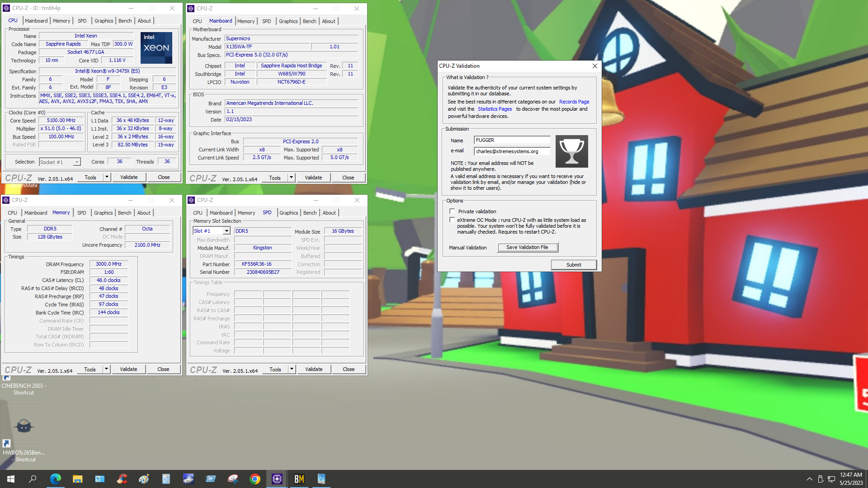
Task: Select SPD tab in Memory window
Action: [x=82, y=213]
